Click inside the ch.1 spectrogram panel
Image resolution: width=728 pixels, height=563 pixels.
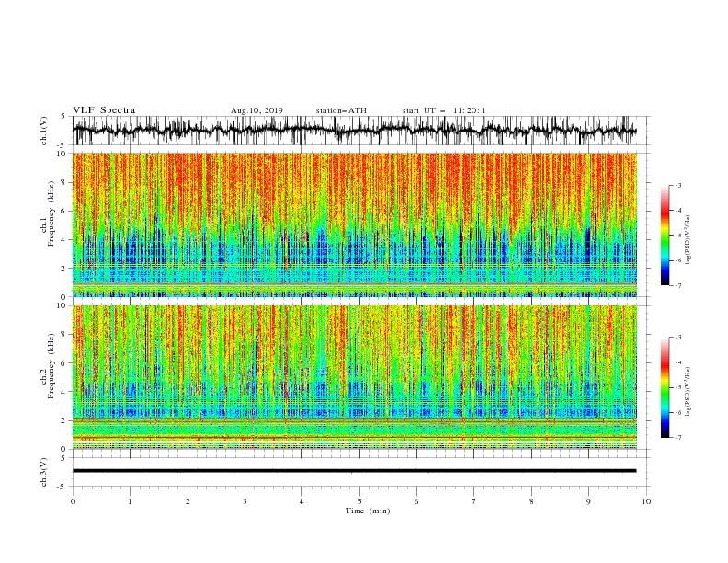(x=354, y=224)
